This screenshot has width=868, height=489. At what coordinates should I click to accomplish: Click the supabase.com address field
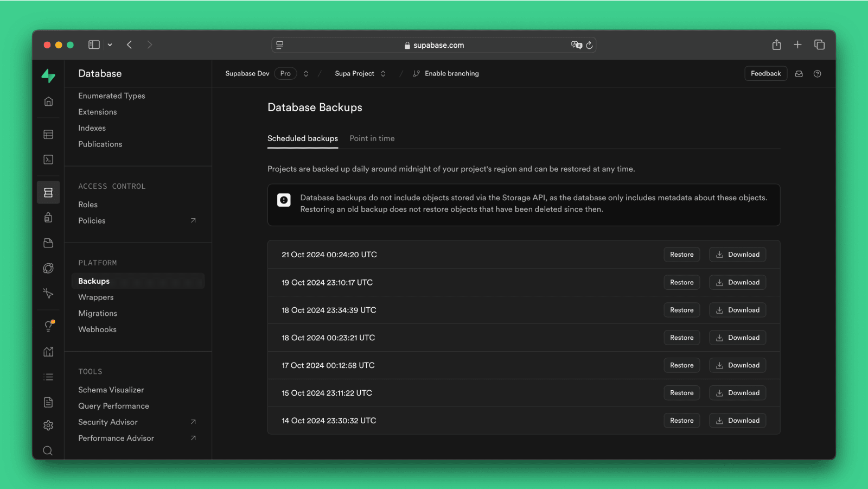434,45
